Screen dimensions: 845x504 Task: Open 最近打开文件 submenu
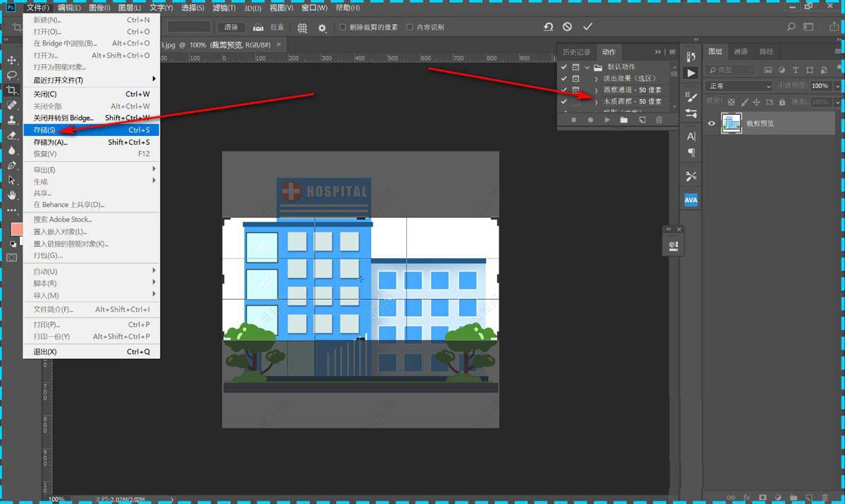[x=92, y=80]
